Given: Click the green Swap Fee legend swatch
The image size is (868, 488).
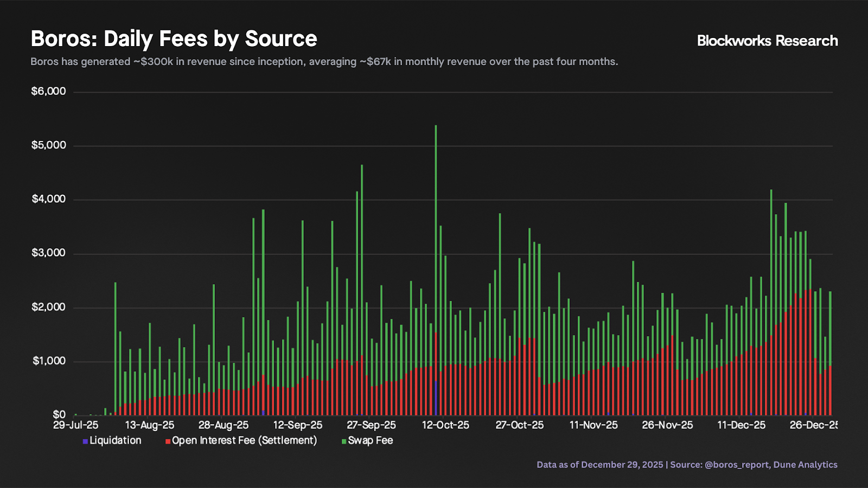Looking at the screenshot, I should tap(344, 441).
